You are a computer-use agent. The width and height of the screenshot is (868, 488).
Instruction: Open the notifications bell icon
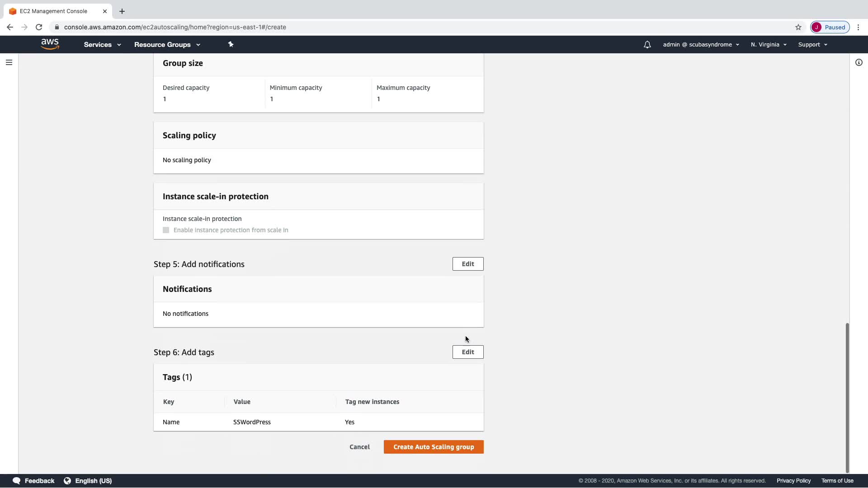pos(647,45)
